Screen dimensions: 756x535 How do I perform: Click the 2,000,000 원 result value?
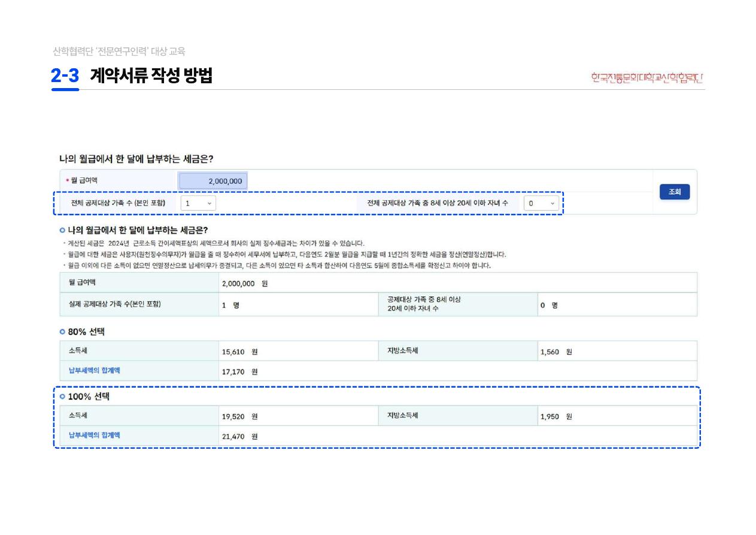245,283
